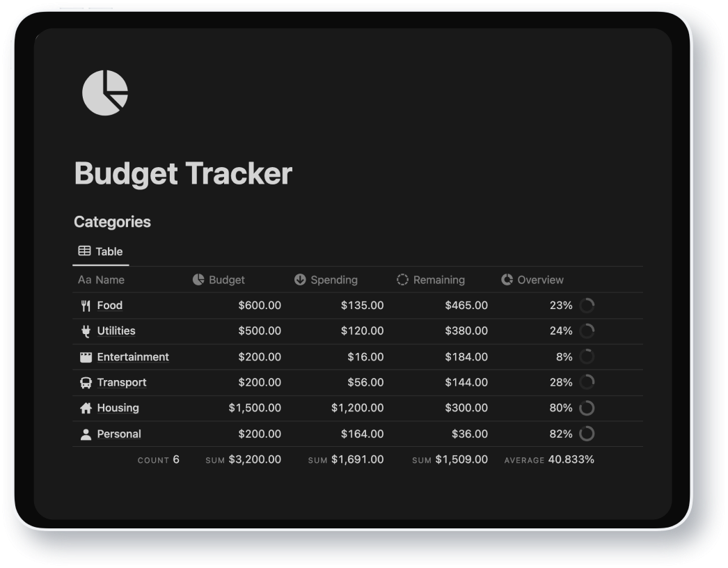This screenshot has width=728, height=568.
Task: Click Transport's 28% progress ring
Action: pos(587,382)
